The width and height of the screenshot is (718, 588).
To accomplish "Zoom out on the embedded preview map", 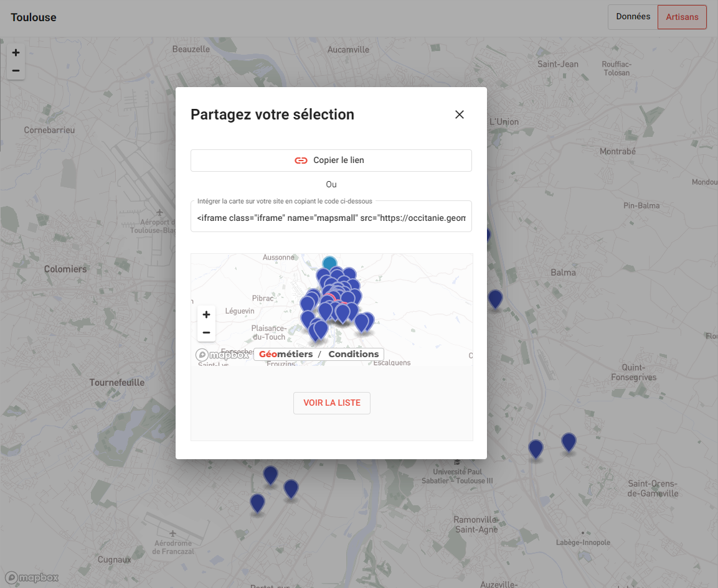I will tap(207, 333).
